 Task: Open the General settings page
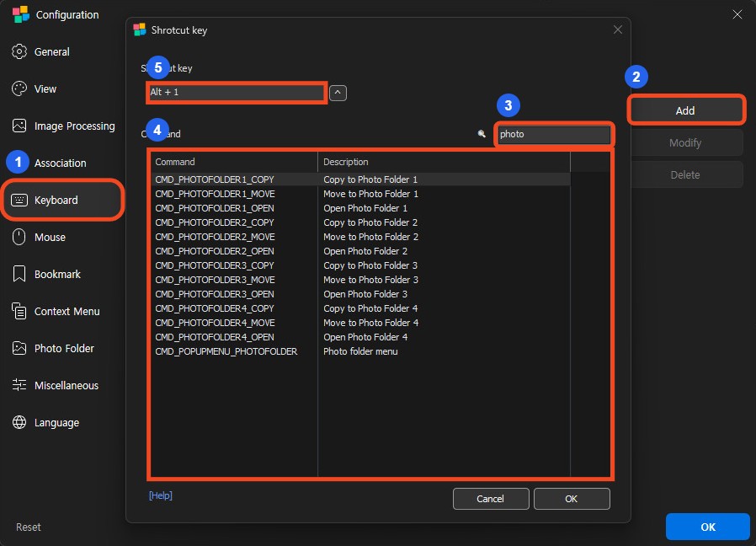pyautogui.click(x=52, y=51)
